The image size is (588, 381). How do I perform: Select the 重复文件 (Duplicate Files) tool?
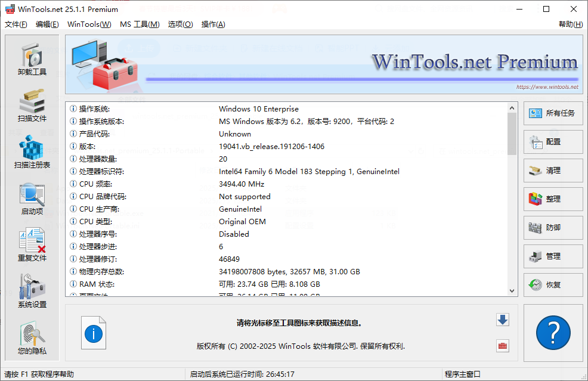[x=31, y=244]
